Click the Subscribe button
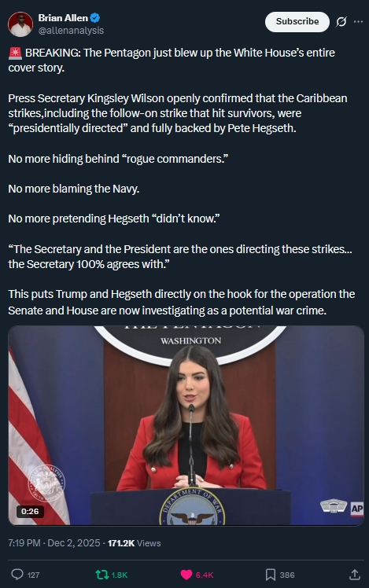 pyautogui.click(x=297, y=22)
